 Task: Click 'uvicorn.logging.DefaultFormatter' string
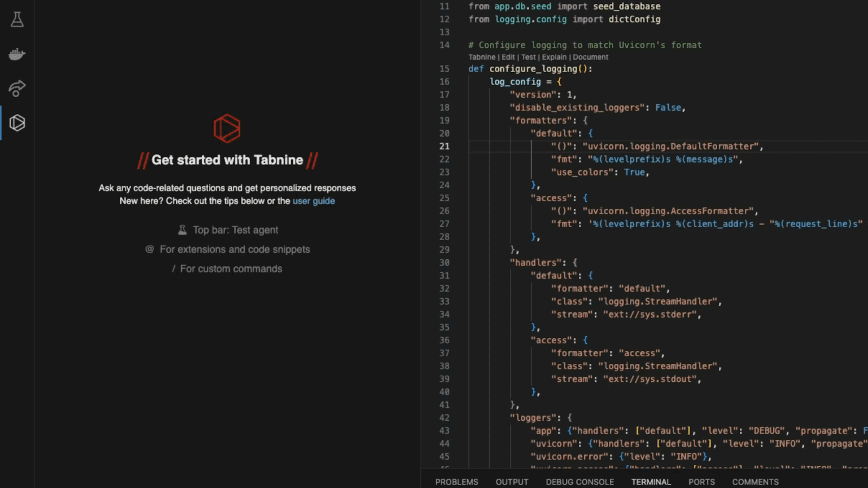(x=671, y=146)
